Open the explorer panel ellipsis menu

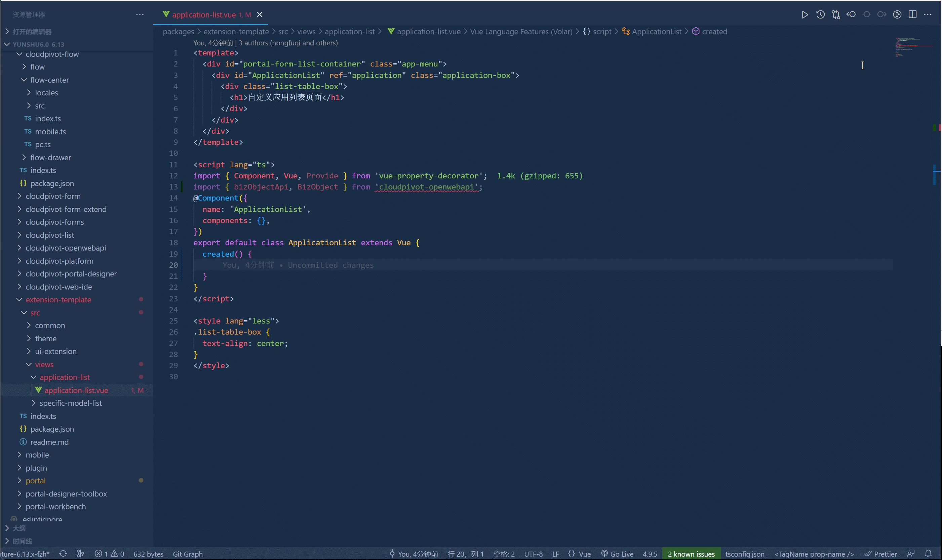click(x=140, y=15)
